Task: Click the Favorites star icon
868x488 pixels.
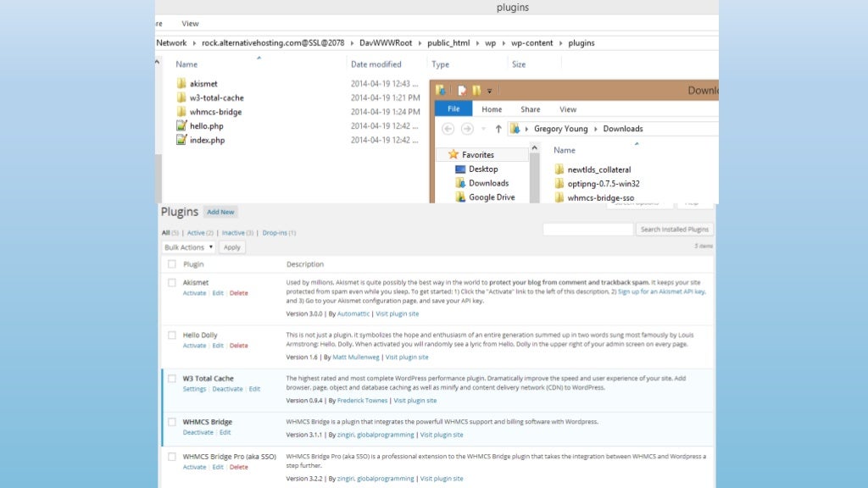Action: coord(453,154)
